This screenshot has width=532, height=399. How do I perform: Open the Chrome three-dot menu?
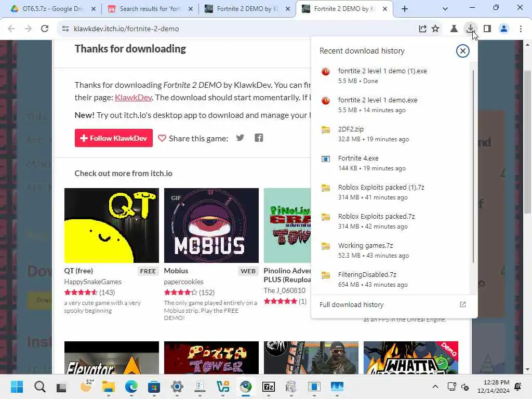[x=521, y=29]
